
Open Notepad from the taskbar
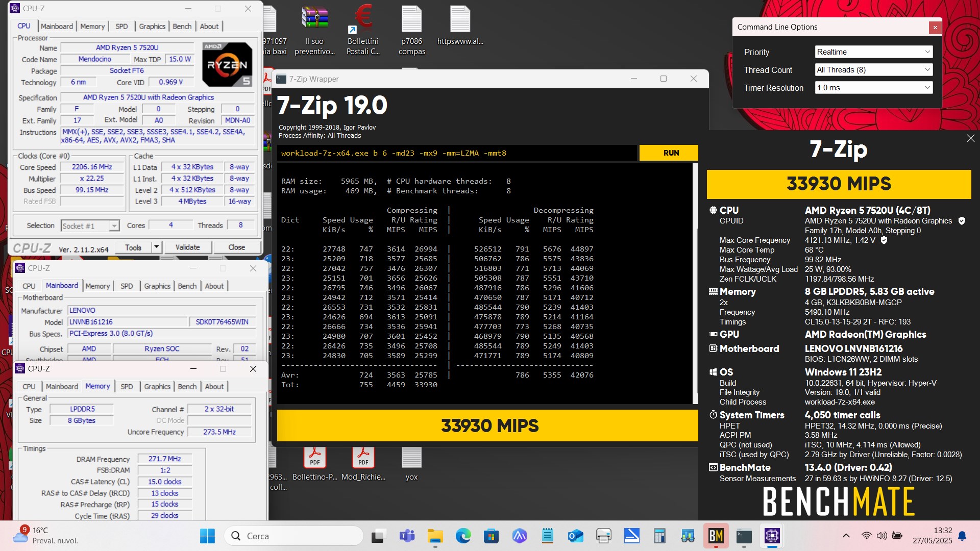click(x=548, y=536)
